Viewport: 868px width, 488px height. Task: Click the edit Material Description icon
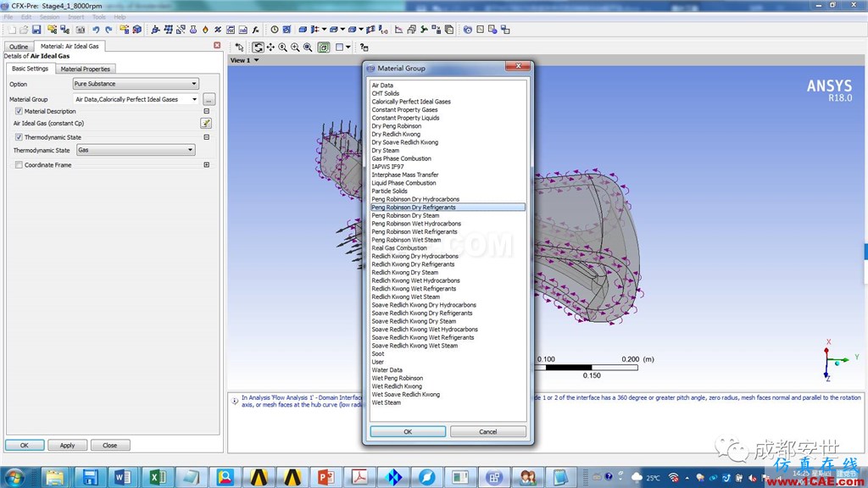(x=206, y=123)
